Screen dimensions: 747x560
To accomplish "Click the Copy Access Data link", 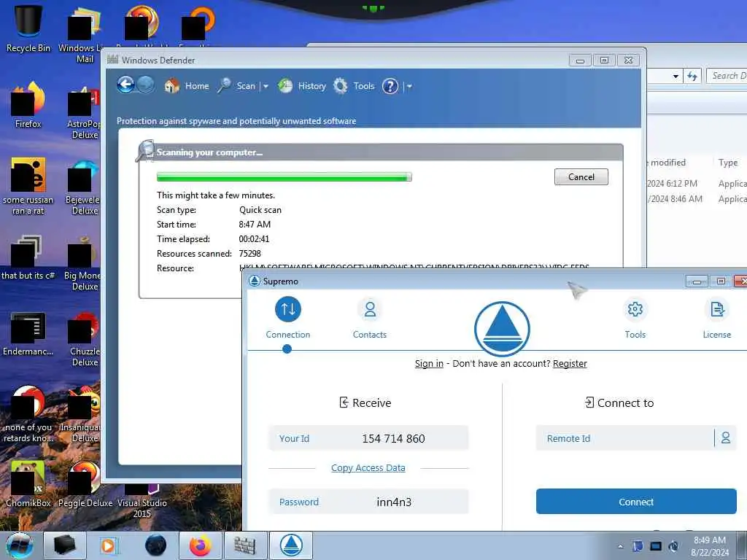I will (x=368, y=468).
